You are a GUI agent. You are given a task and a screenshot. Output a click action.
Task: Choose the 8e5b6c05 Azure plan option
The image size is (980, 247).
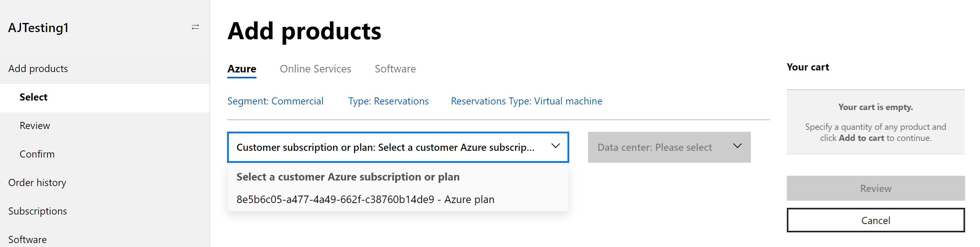[365, 199]
